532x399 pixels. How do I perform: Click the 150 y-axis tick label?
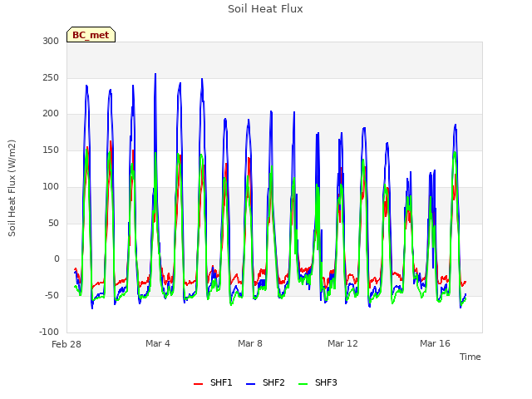point(51,150)
